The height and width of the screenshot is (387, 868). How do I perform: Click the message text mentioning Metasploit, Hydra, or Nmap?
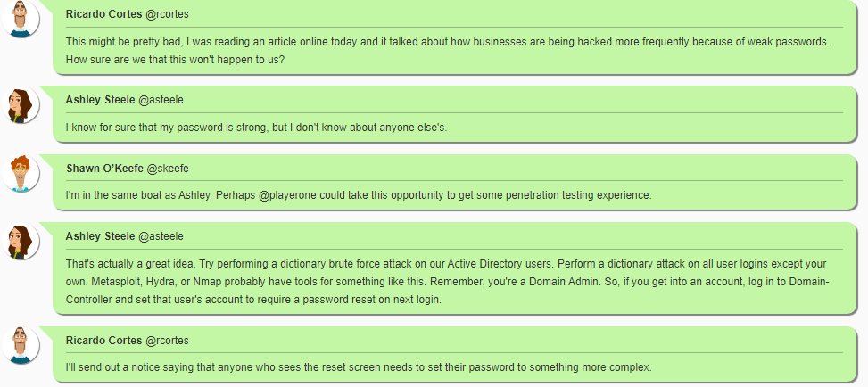[x=446, y=282]
